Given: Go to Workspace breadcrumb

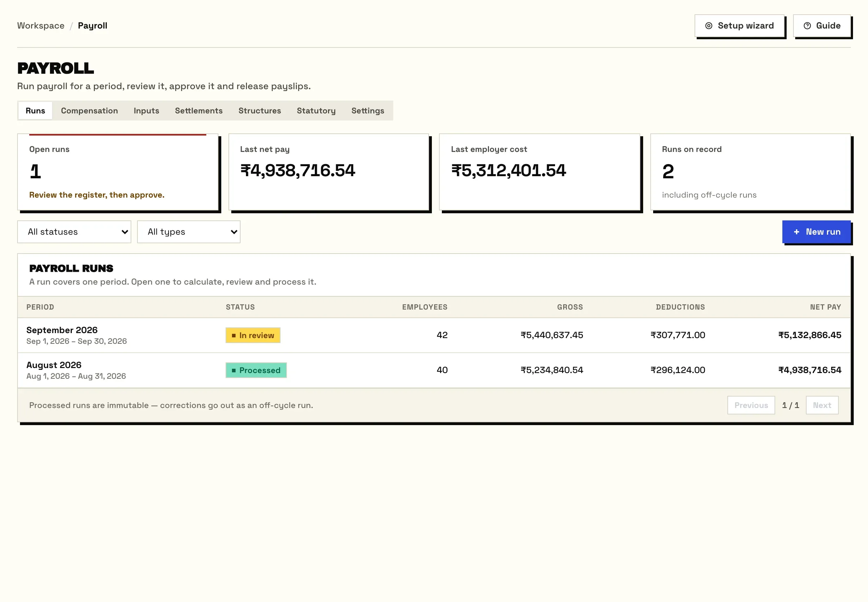Looking at the screenshot, I should coord(41,26).
